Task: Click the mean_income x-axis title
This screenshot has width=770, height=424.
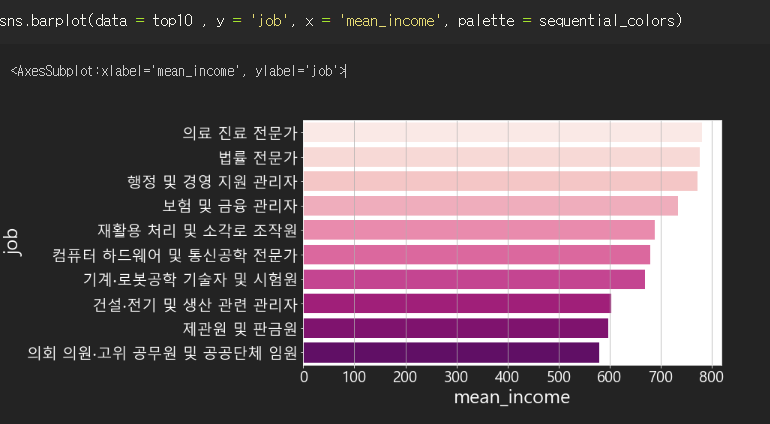Action: [512, 397]
